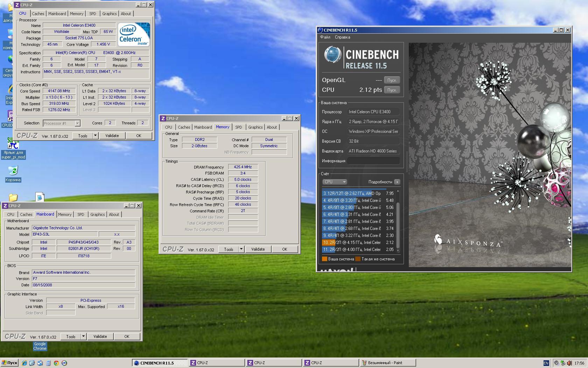The height and width of the screenshot is (368, 588).
Task: Open the Корзина recycle bin icon
Action: tap(13, 174)
